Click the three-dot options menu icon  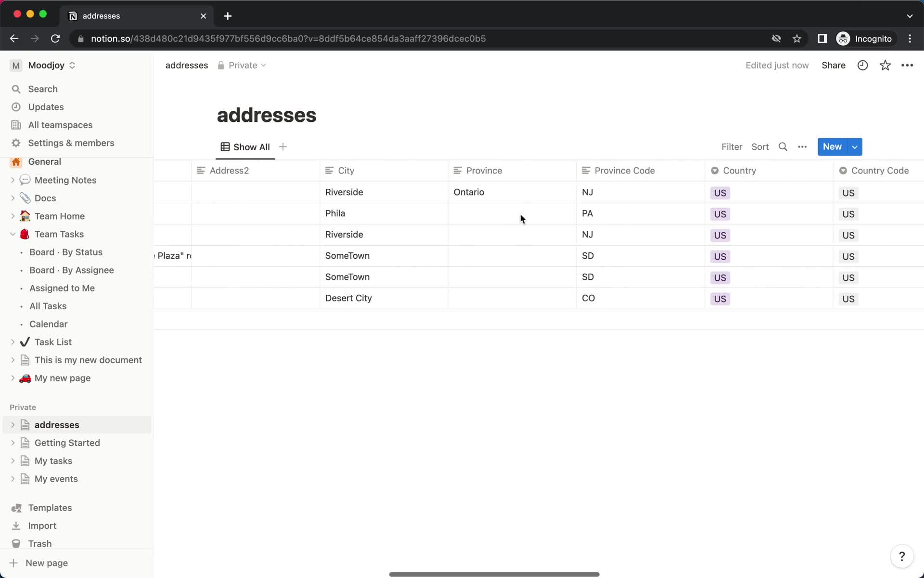tap(802, 146)
